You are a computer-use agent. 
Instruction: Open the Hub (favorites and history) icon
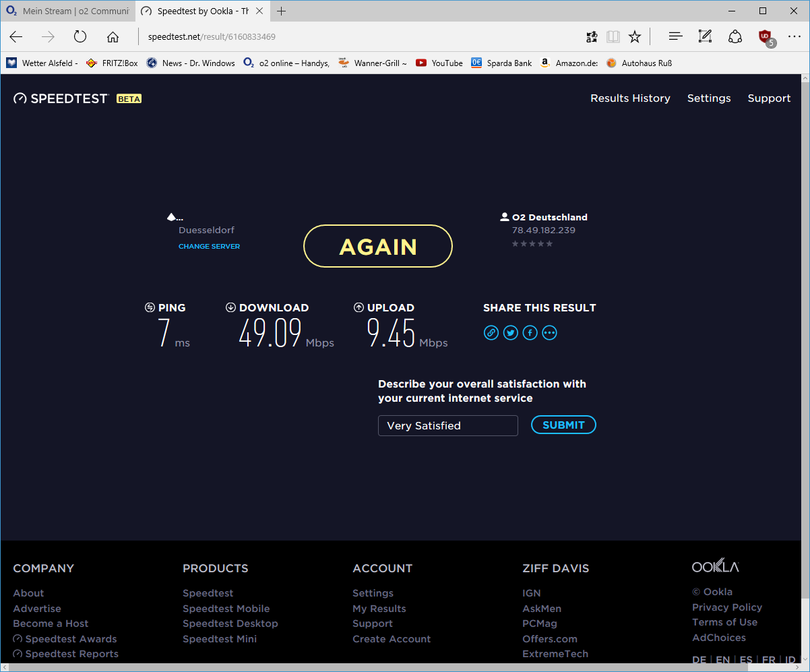pos(675,37)
